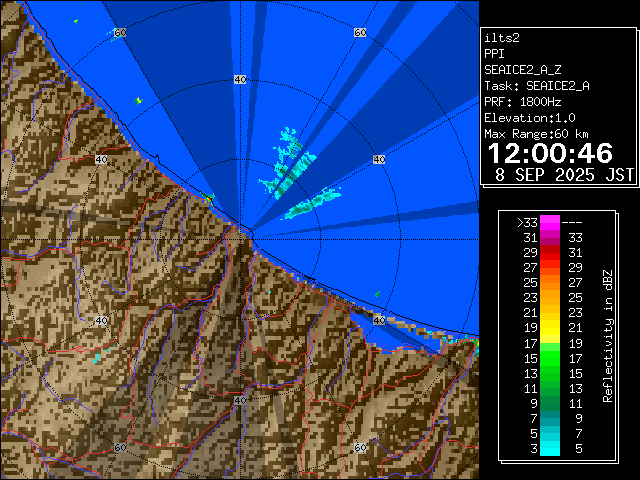
Task: Click the Task: SEAICE2_A line
Action: (x=536, y=86)
